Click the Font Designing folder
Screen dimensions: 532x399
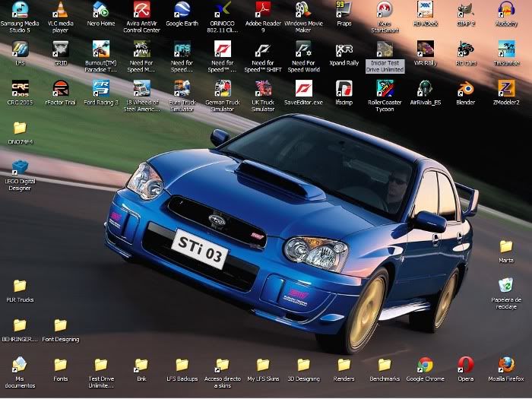tap(60, 326)
